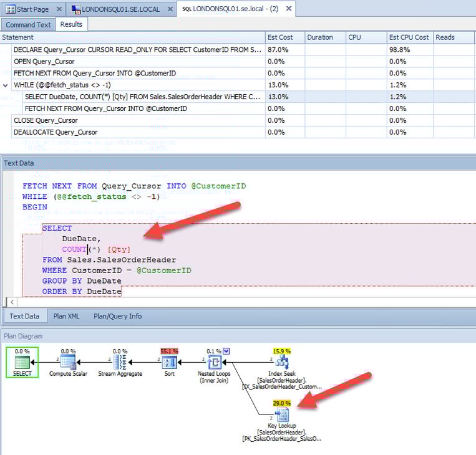Select the OPEN Query_Cursor statement row
Viewport: 476px width, 455px height.
point(243,62)
